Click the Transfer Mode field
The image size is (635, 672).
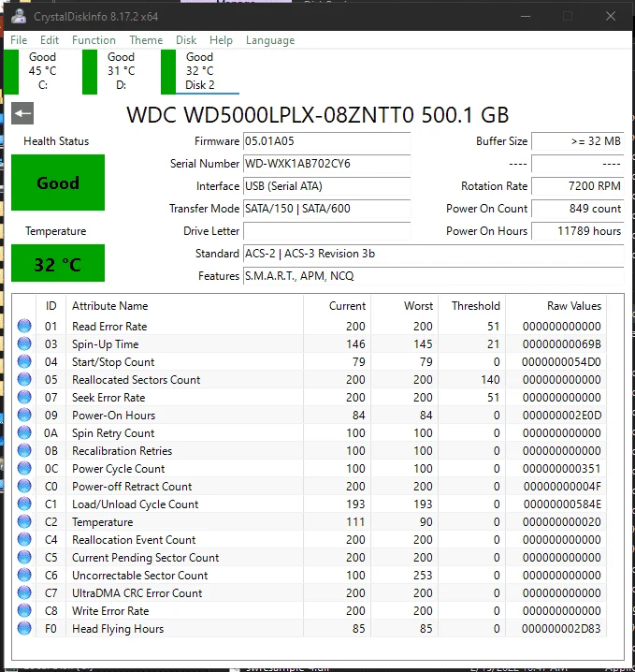pos(327,209)
